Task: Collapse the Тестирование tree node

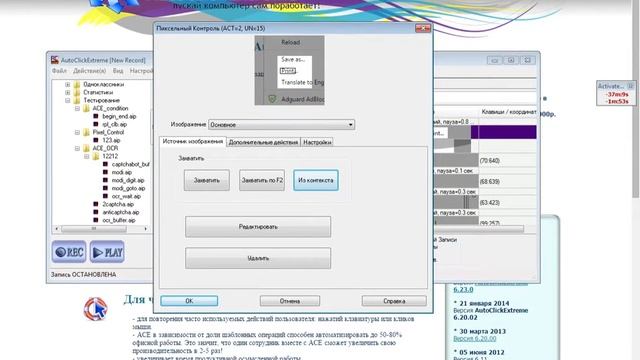Action: pos(68,100)
